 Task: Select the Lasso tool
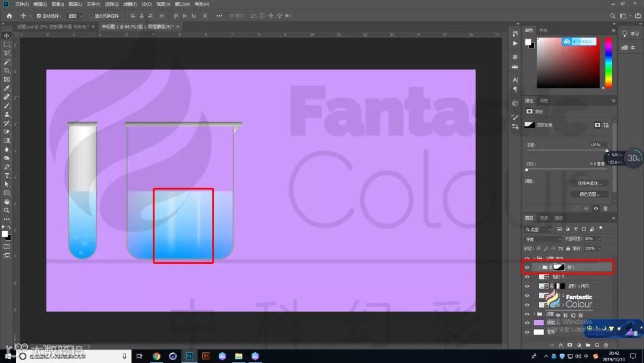(7, 53)
